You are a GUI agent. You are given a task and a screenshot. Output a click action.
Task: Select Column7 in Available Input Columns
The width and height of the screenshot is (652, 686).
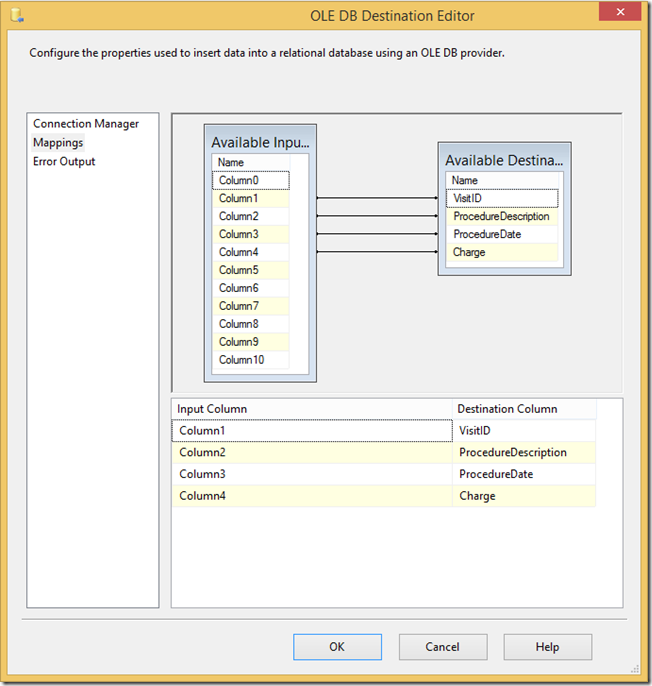(251, 306)
